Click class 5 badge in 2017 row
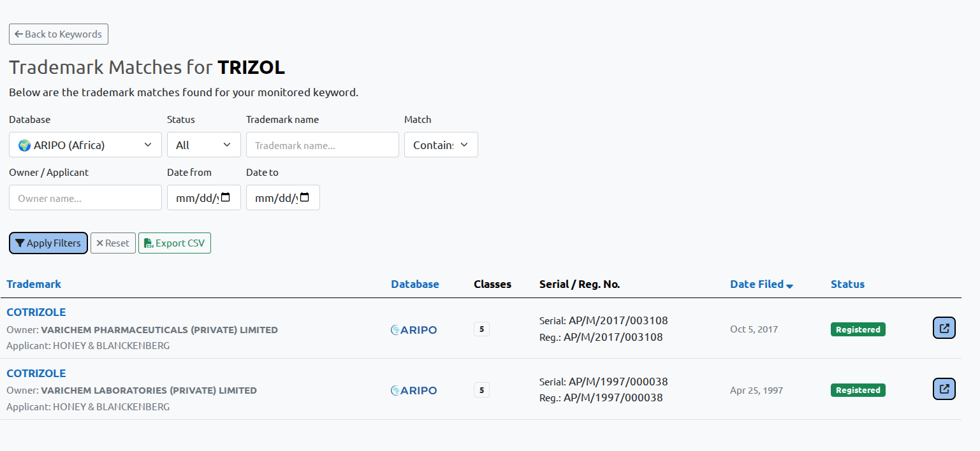The image size is (980, 451). pyautogui.click(x=481, y=329)
